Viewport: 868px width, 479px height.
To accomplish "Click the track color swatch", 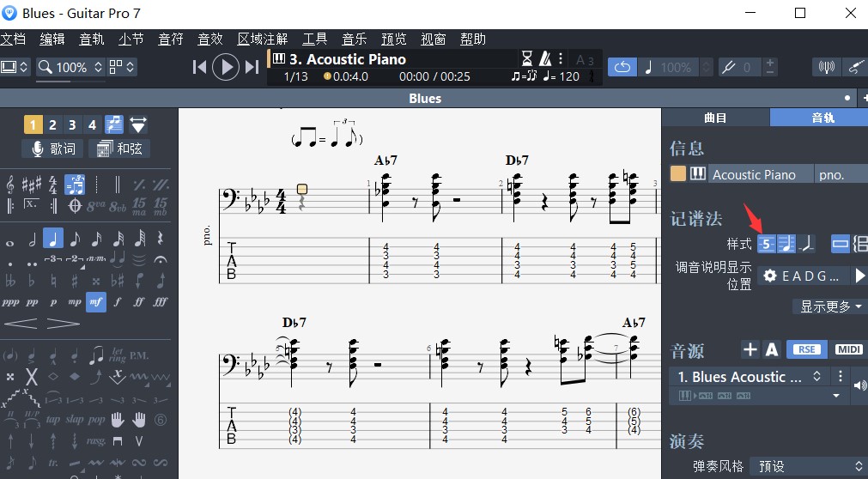I will pyautogui.click(x=678, y=174).
